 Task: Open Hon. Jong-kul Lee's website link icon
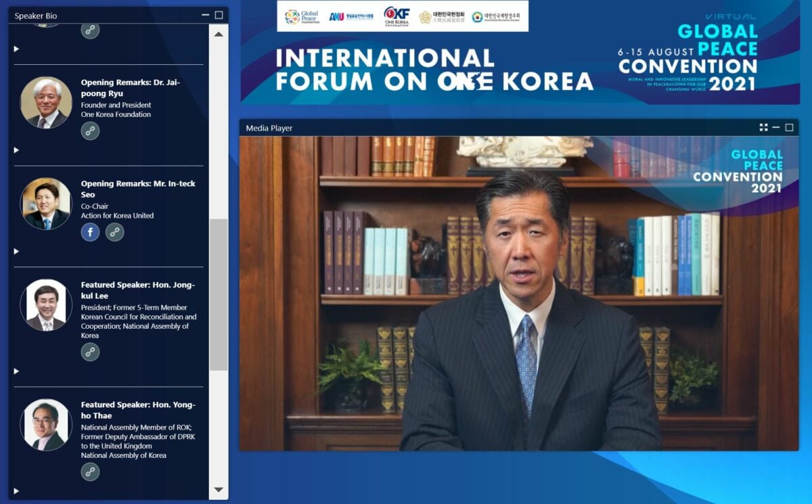pyautogui.click(x=90, y=352)
